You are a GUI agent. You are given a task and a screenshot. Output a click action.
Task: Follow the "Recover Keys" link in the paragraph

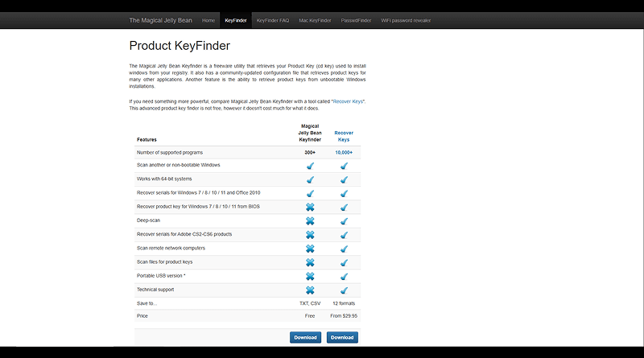click(x=348, y=101)
